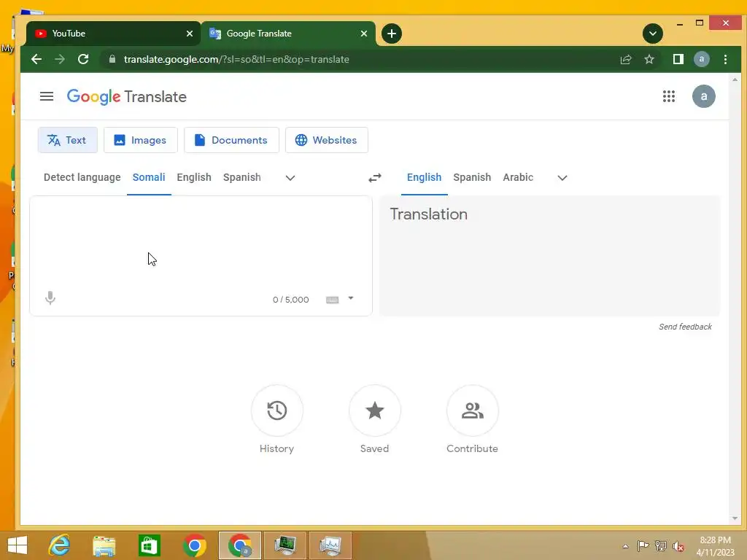Click the address bar URL
The width and height of the screenshot is (747, 560).
click(236, 59)
